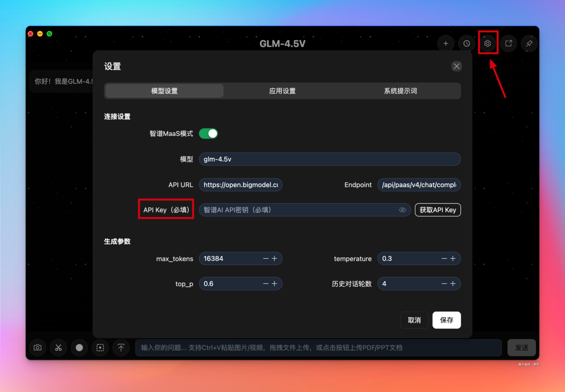Toggle the 智谱MaaS模式 switch
This screenshot has height=392, width=565.
[x=208, y=134]
